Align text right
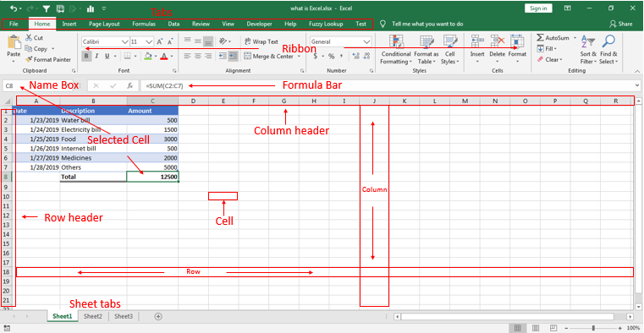644x333 pixels. point(208,56)
